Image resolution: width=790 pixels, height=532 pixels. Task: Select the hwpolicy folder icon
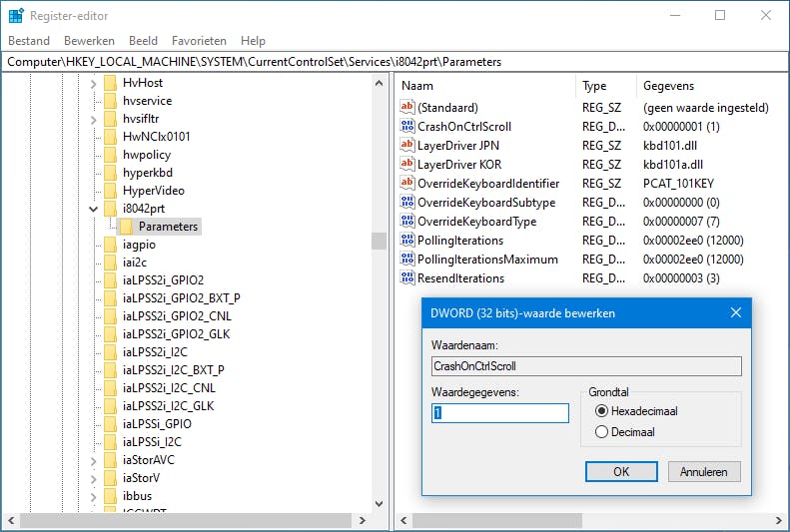[x=110, y=155]
